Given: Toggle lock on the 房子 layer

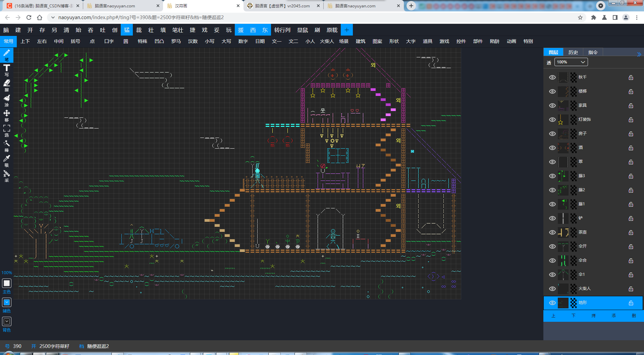Looking at the screenshot, I should click(631, 134).
